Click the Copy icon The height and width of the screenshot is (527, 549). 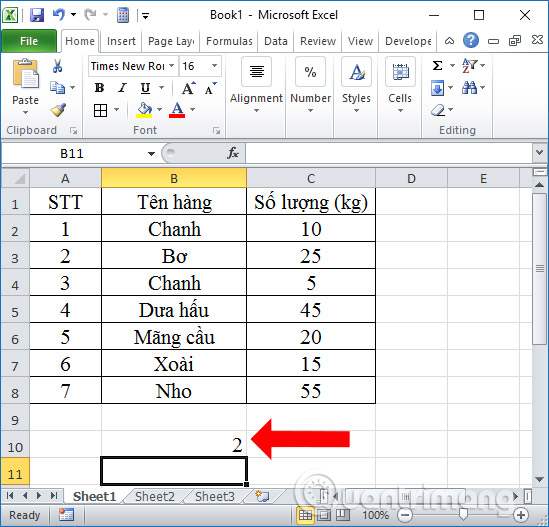point(57,88)
